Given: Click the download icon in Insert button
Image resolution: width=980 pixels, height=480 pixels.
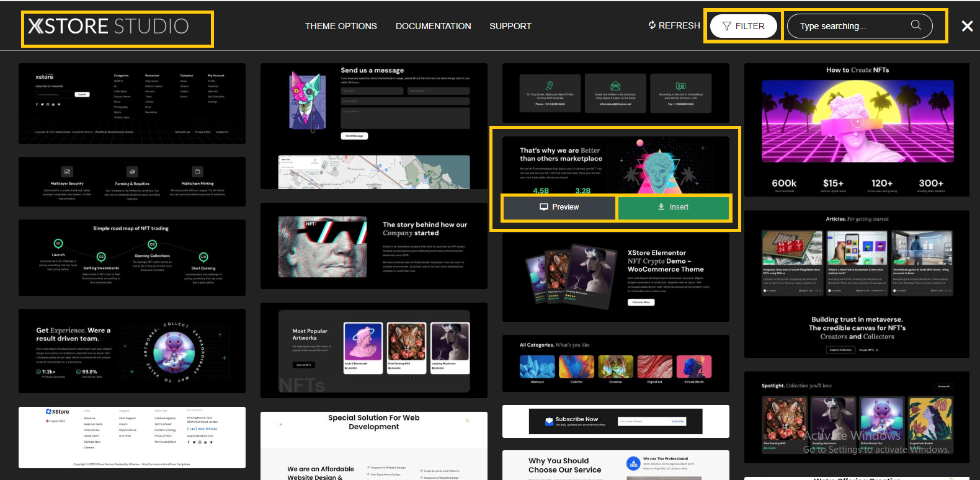Looking at the screenshot, I should click(661, 207).
